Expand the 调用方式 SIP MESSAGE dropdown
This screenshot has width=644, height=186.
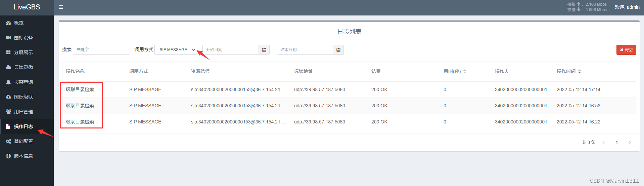[176, 50]
